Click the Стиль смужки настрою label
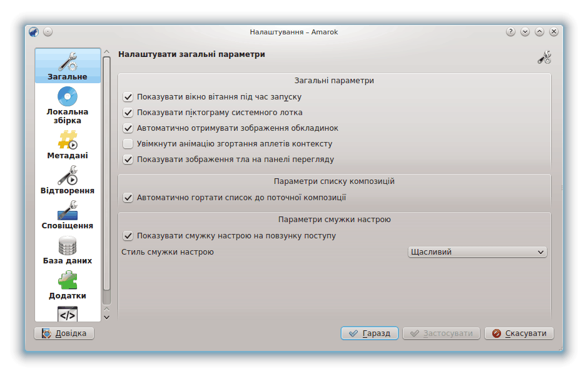588x376 pixels. [168, 252]
